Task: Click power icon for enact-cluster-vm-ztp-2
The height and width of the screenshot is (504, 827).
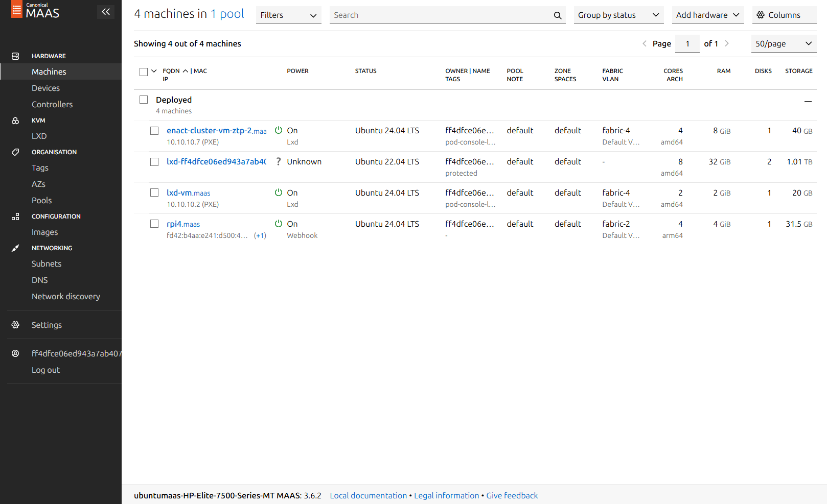Action: tap(279, 130)
